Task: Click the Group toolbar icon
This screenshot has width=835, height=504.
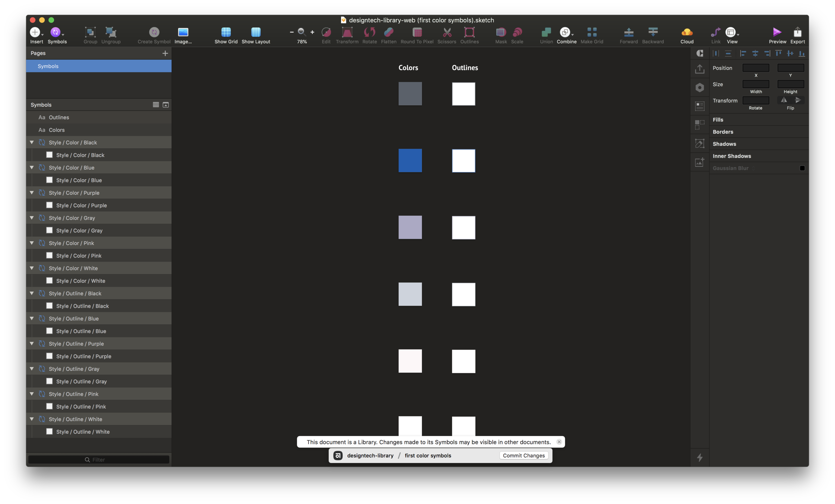Action: coord(90,32)
